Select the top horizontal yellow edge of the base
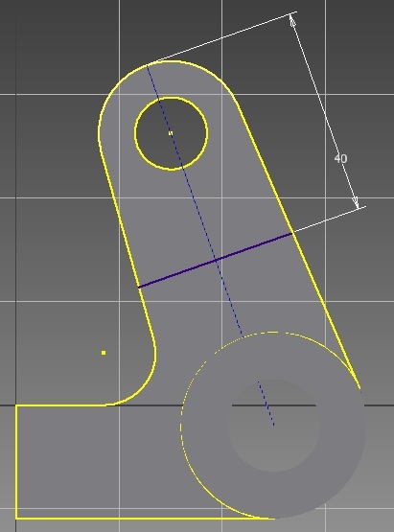The image size is (394, 532). click(x=61, y=405)
